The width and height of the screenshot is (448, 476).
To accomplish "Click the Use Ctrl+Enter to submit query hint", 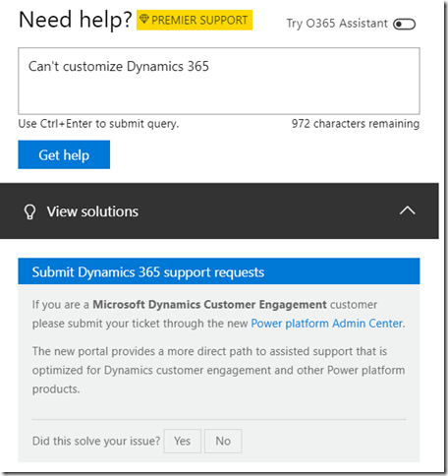I will 98,124.
